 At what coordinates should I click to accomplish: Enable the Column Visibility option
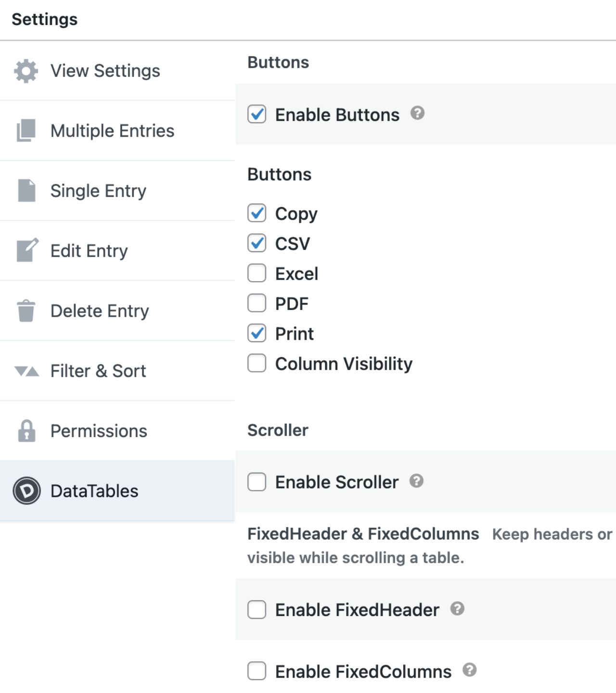(257, 363)
